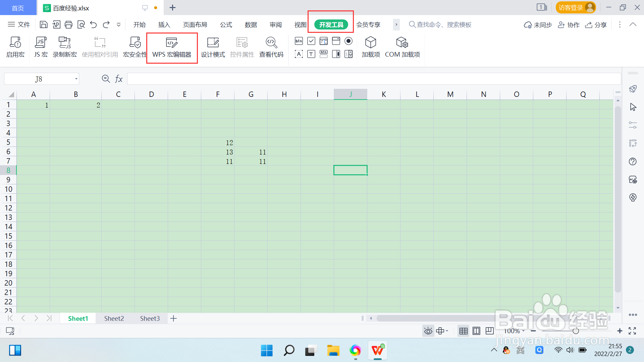Open print preview icon
This screenshot has height=362, width=644.
(x=81, y=24)
